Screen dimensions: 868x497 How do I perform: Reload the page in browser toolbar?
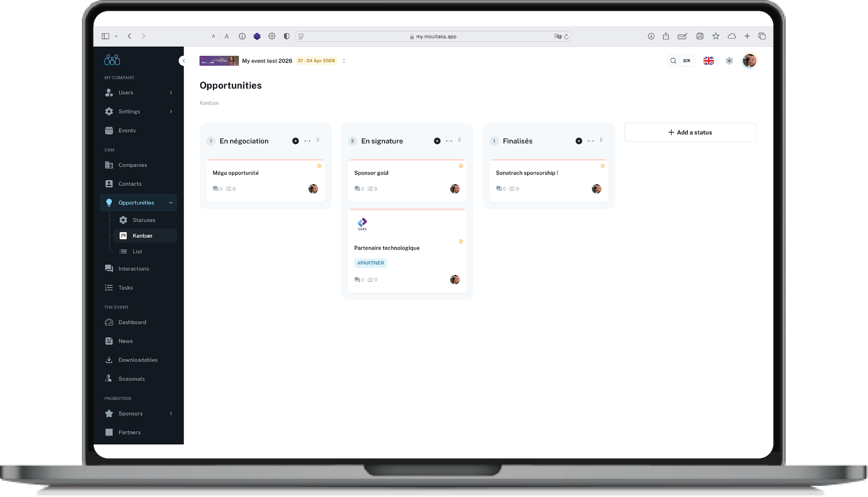pyautogui.click(x=566, y=37)
